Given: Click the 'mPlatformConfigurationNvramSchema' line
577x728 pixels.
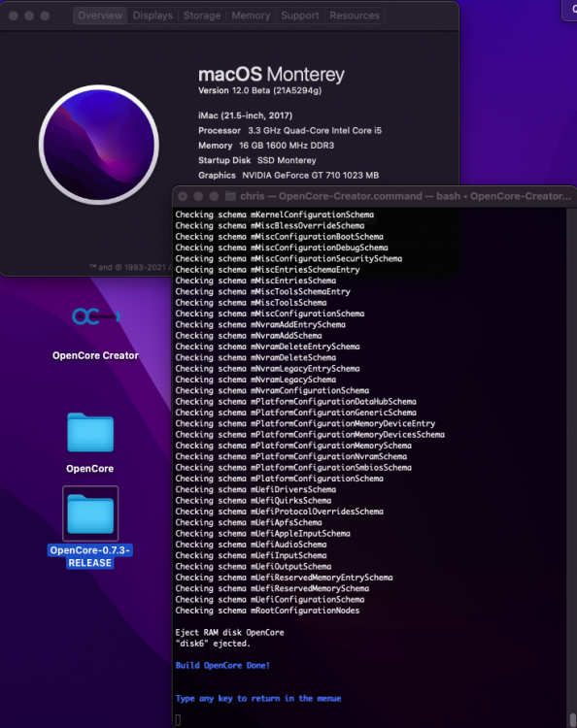Looking at the screenshot, I should [x=291, y=456].
